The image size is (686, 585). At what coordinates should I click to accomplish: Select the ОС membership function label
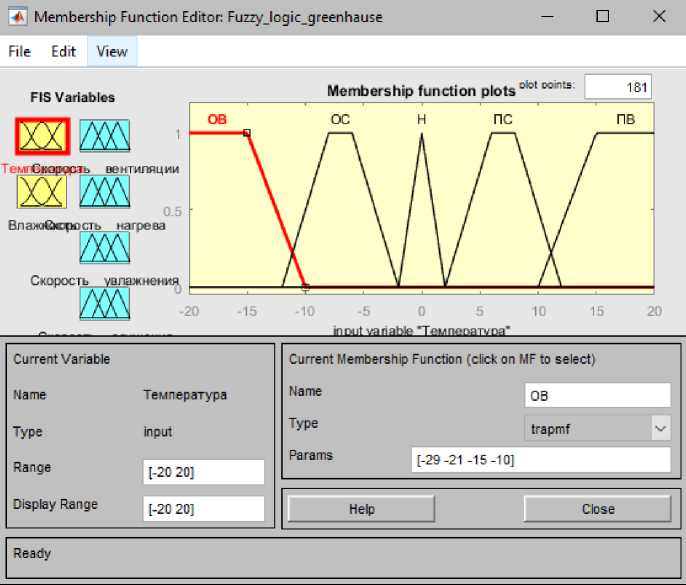340,119
